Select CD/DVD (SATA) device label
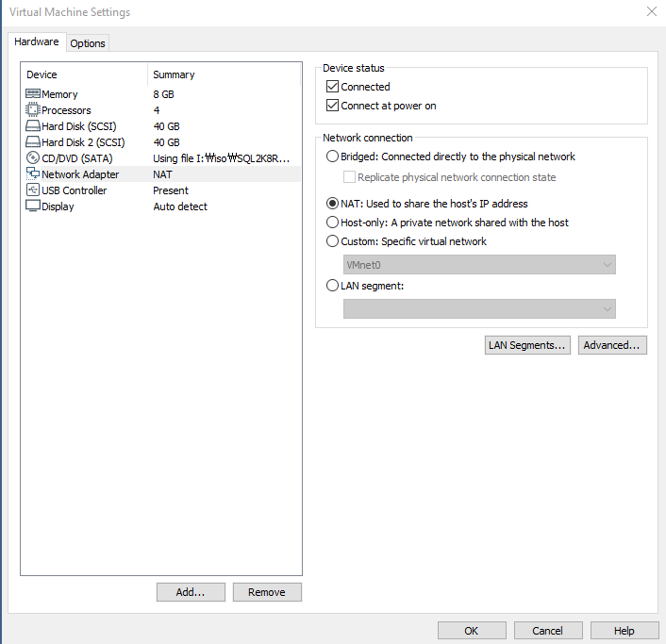The image size is (666, 644). tap(77, 158)
